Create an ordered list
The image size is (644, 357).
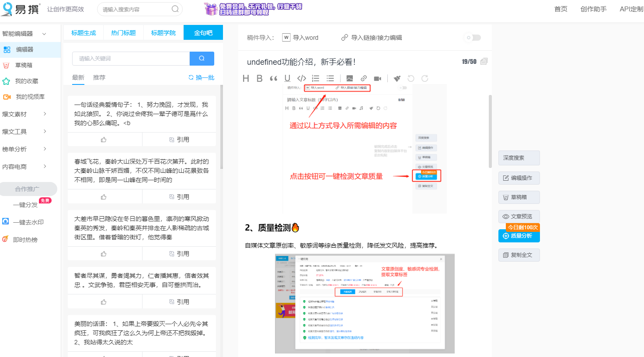(x=316, y=78)
